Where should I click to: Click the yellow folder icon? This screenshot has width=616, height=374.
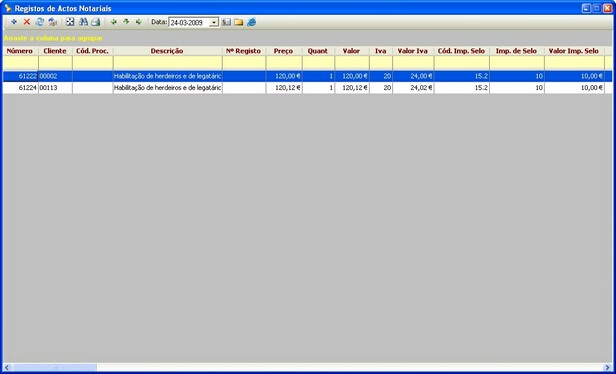click(x=238, y=22)
